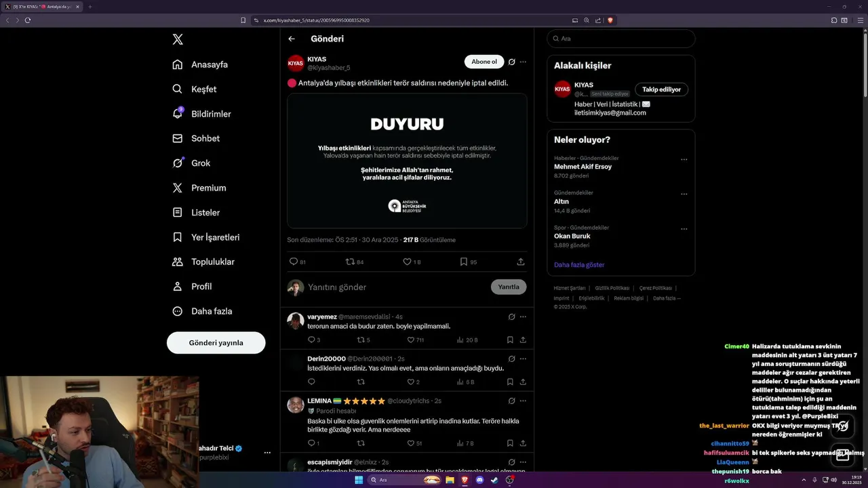Like the post with 1 B likes
Image resolution: width=868 pixels, height=488 pixels.
coord(408,262)
